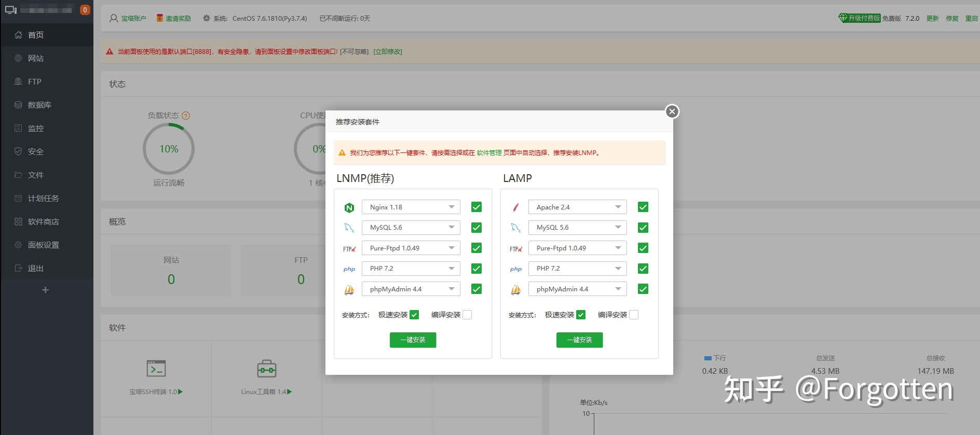Click the 软件管理 link in dialog notice
This screenshot has width=980, height=435.
tap(489, 153)
